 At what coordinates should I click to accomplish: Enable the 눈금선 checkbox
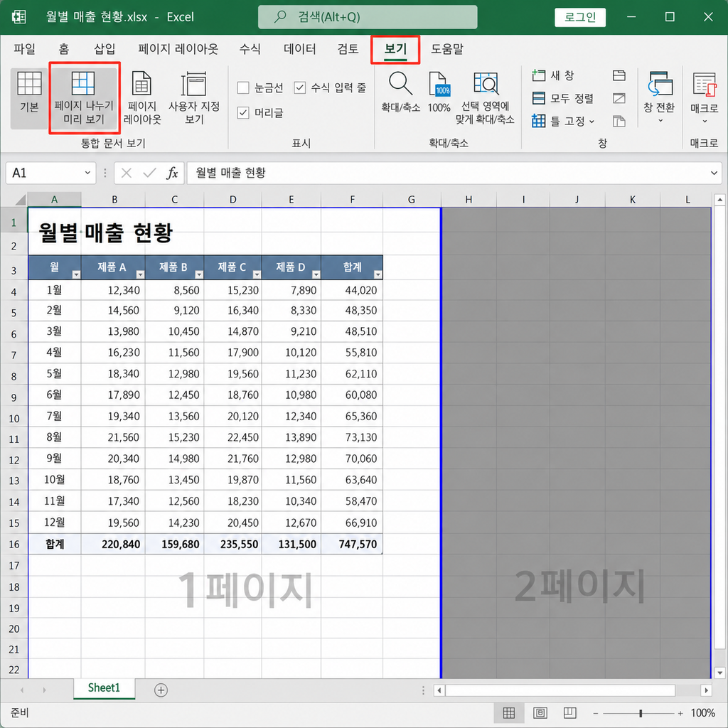[243, 87]
